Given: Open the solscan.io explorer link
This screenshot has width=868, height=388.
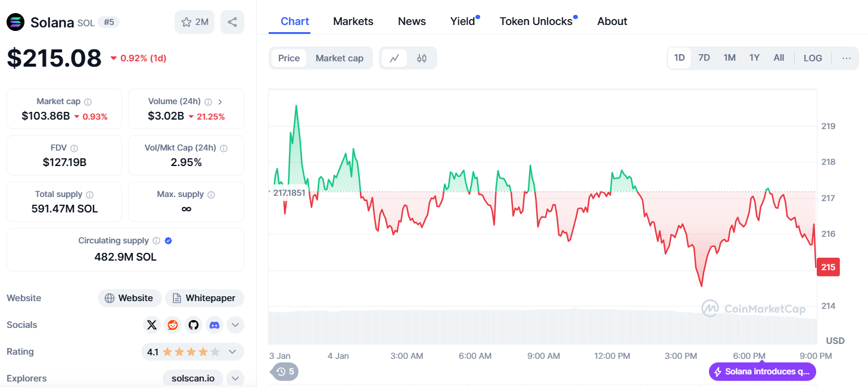Looking at the screenshot, I should pyautogui.click(x=193, y=378).
